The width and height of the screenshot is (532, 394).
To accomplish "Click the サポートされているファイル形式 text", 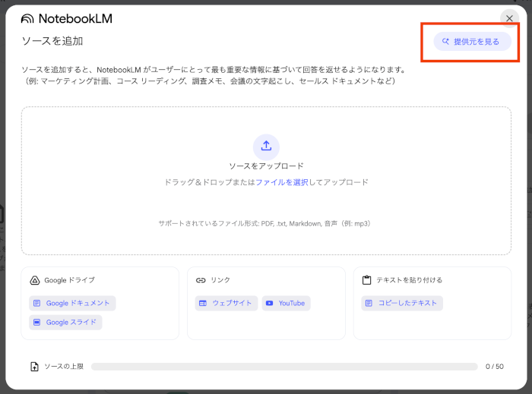I will coord(264,224).
